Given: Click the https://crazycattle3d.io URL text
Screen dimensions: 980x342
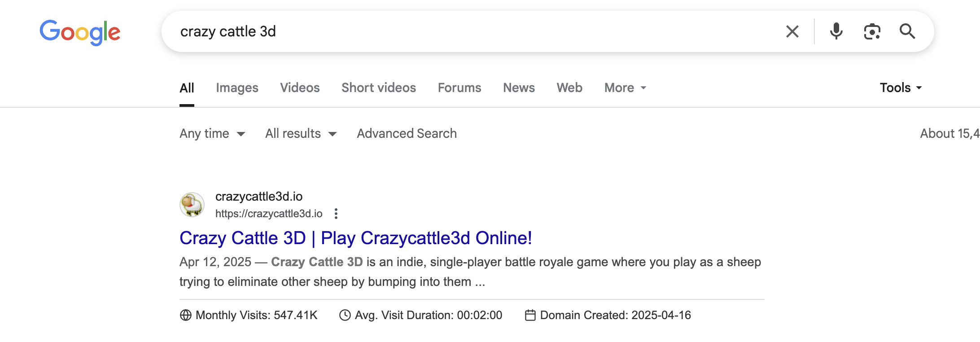Looking at the screenshot, I should pos(269,214).
